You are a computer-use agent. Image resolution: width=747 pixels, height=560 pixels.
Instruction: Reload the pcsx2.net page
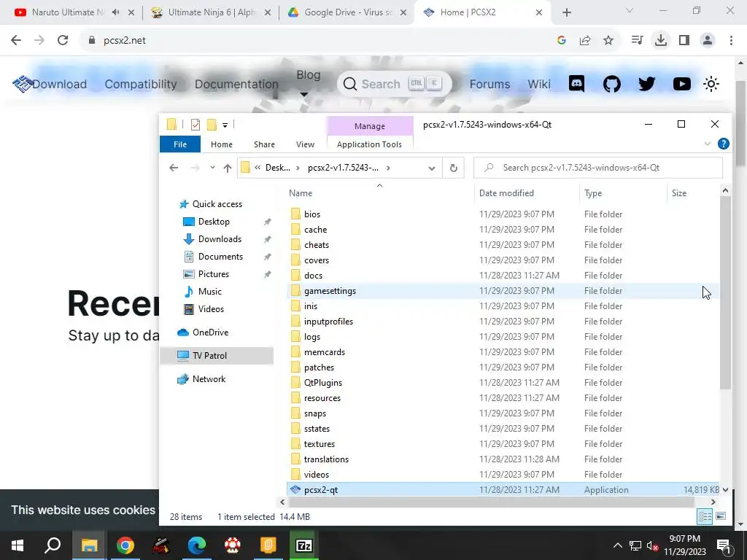63,41
